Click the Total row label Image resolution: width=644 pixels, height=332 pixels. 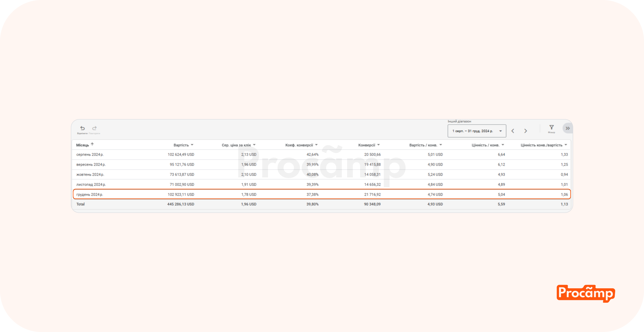pos(81,204)
